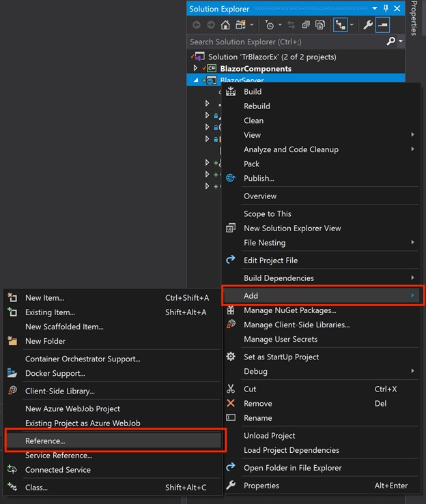Click the Switch Views toolbar icon
426x504 pixels.
[x=240, y=25]
